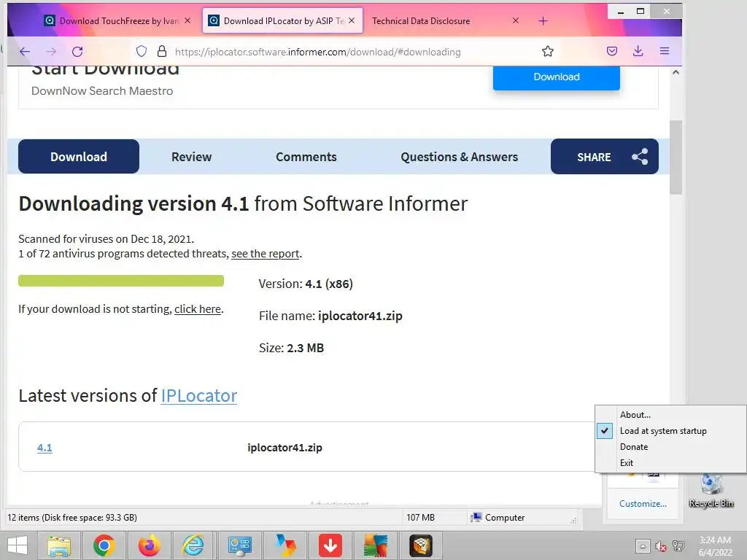Viewport: 747px width, 560px height.
Task: Click the blue Download ad button
Action: point(557,77)
